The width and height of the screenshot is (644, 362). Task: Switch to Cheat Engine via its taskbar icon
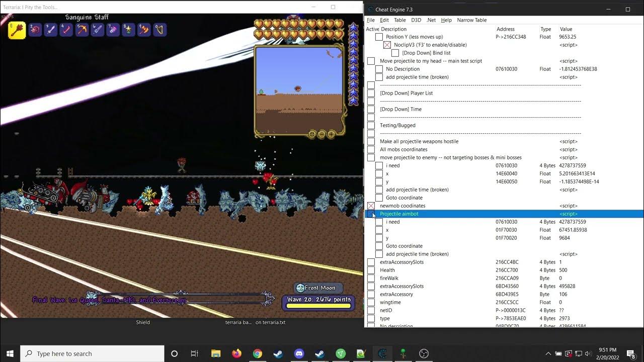[x=382, y=353]
